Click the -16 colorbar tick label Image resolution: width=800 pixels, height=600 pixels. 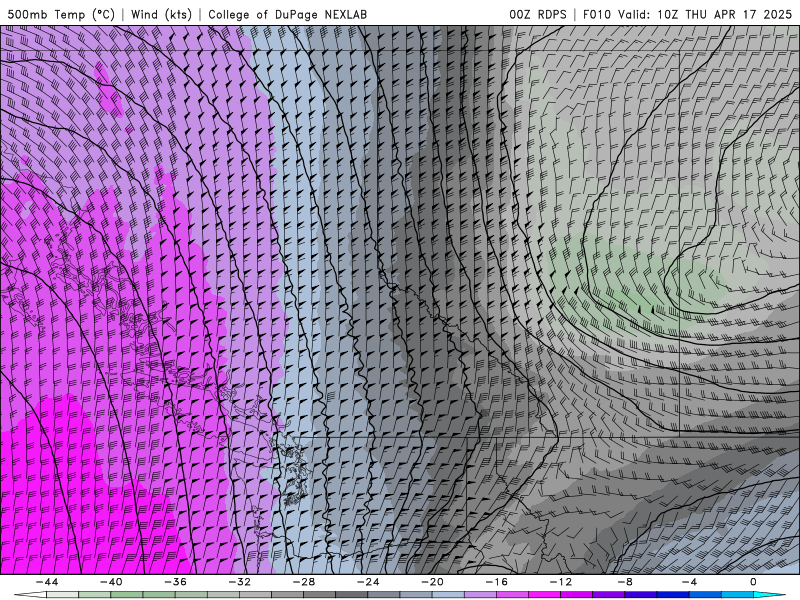coord(496,582)
